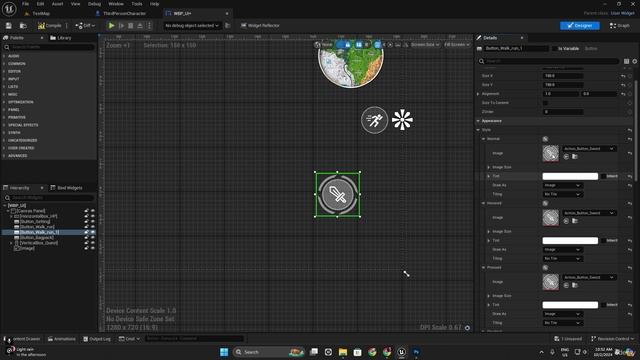Click the Normal style Tint color swatch
Image resolution: width=640 pixels, height=360 pixels.
570,176
